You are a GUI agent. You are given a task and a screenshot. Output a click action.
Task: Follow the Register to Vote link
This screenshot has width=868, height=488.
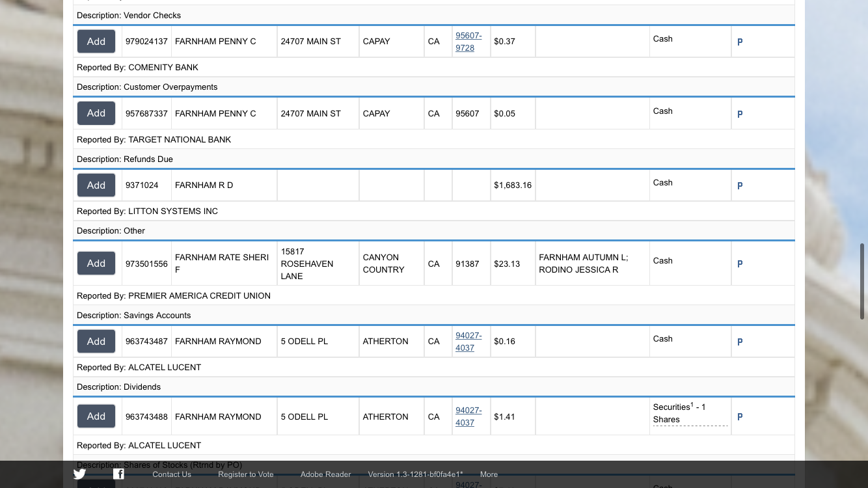pyautogui.click(x=246, y=474)
